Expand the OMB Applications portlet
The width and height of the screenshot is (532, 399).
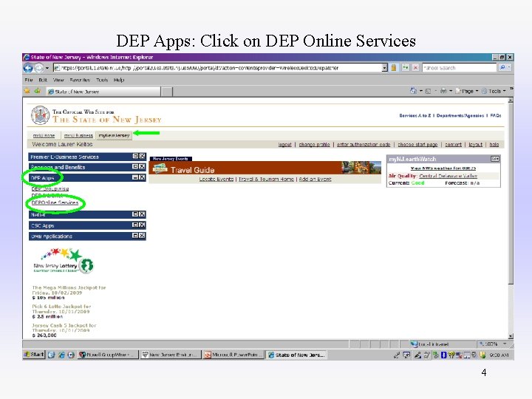click(x=135, y=236)
